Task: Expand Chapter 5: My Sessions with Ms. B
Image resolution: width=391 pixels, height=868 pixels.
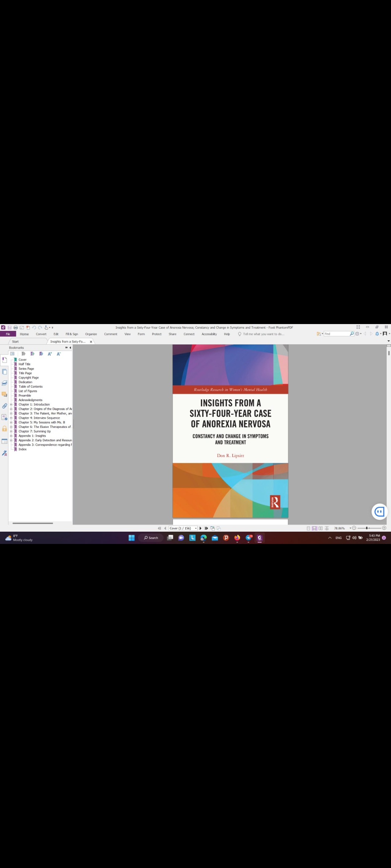Action: click(x=11, y=422)
